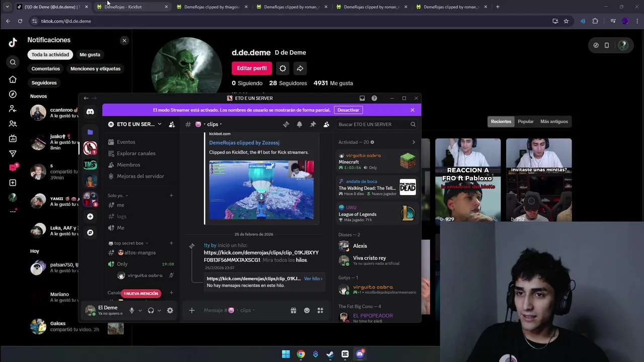Viewport: 644px width, 362px height.
Task: Select Menciones y etiquetas filter
Action: coord(95,68)
